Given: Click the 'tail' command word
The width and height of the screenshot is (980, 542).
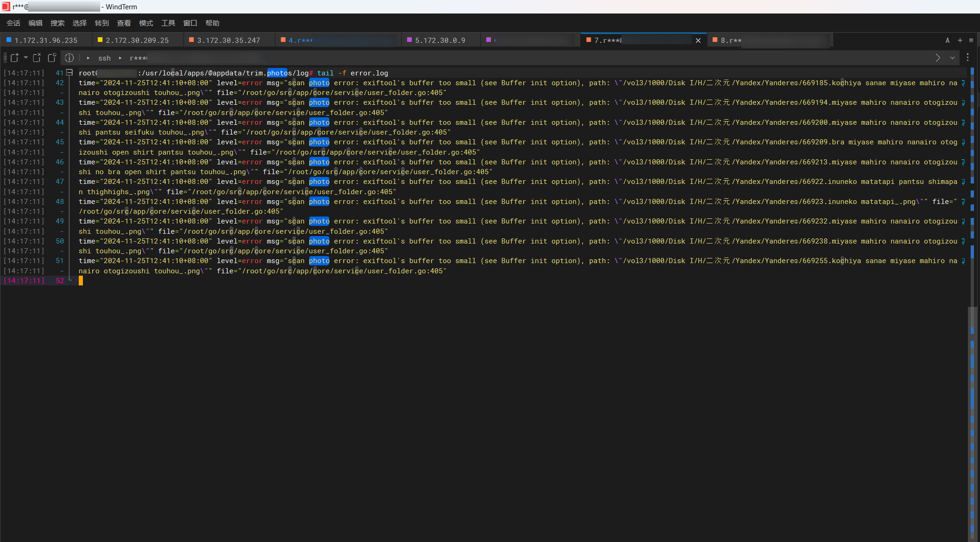Looking at the screenshot, I should pos(325,73).
